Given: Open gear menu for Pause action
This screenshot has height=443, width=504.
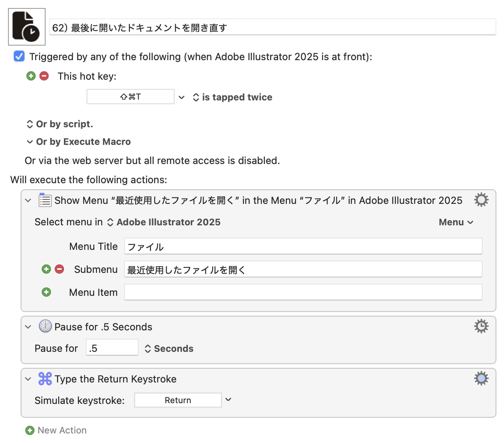Looking at the screenshot, I should (481, 326).
